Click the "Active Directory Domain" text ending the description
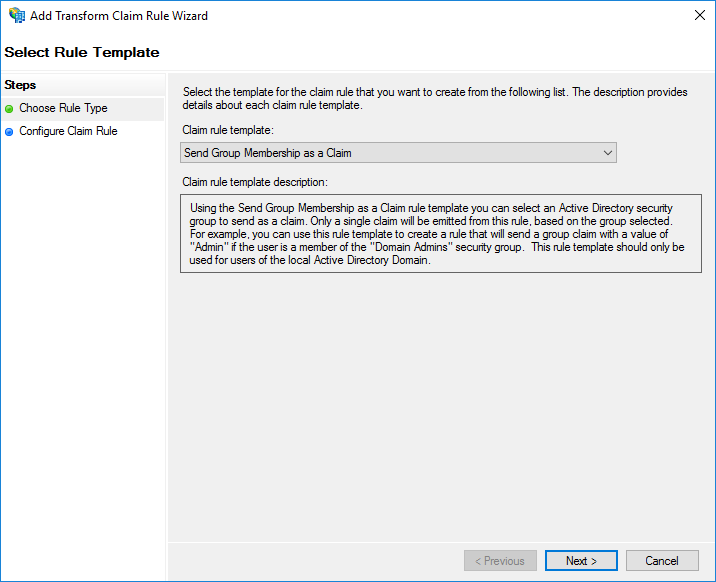This screenshot has height=582, width=716. tap(372, 260)
